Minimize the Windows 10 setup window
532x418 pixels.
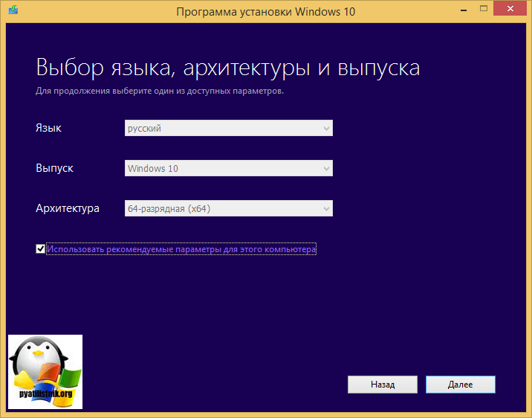point(464,10)
